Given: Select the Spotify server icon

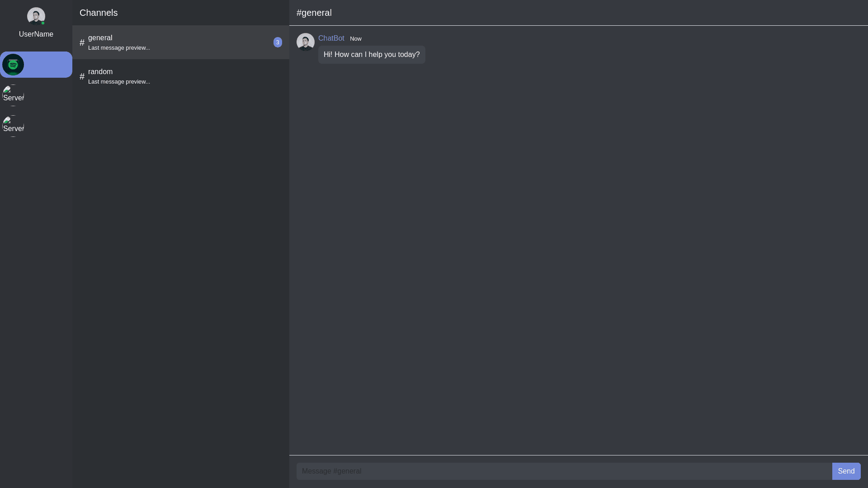Looking at the screenshot, I should [13, 65].
